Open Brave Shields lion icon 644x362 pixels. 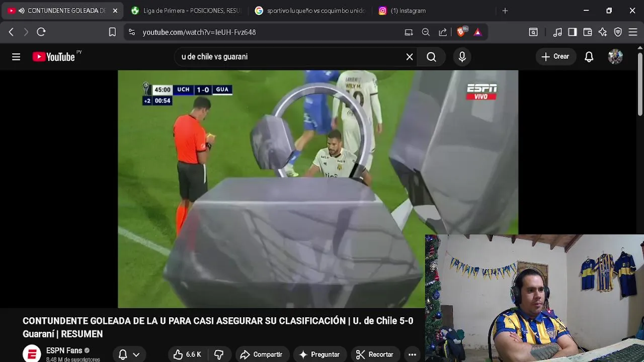click(x=461, y=32)
